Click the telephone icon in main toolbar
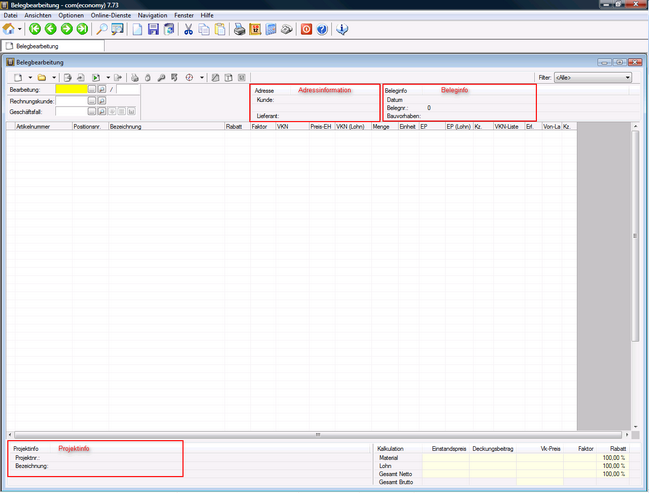649x493 pixels. 286,29
